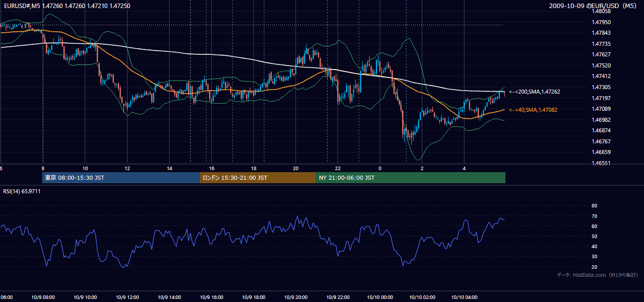This screenshot has width=644, height=302.
Task: Click price axis label 1.47735
Action: [x=602, y=44]
